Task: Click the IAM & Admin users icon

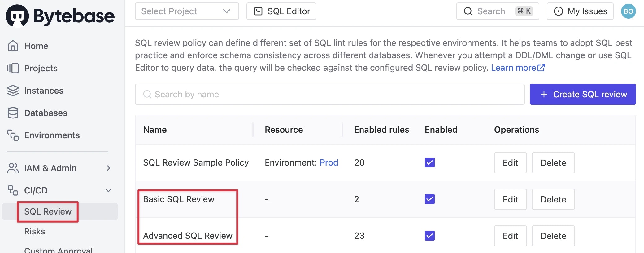Action: [x=13, y=168]
